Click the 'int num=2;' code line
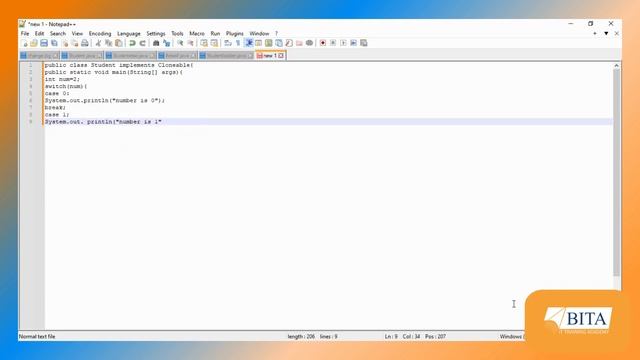Viewport: 640px width, 360px height. (62, 79)
